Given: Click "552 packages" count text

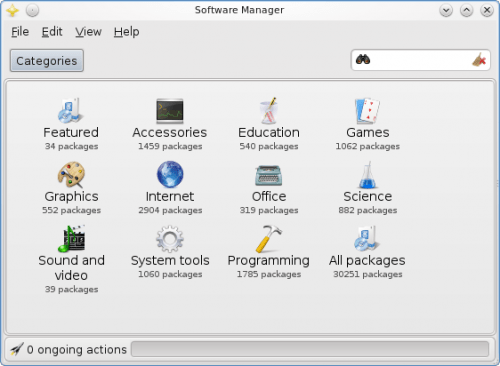Looking at the screenshot, I should coord(71,210).
